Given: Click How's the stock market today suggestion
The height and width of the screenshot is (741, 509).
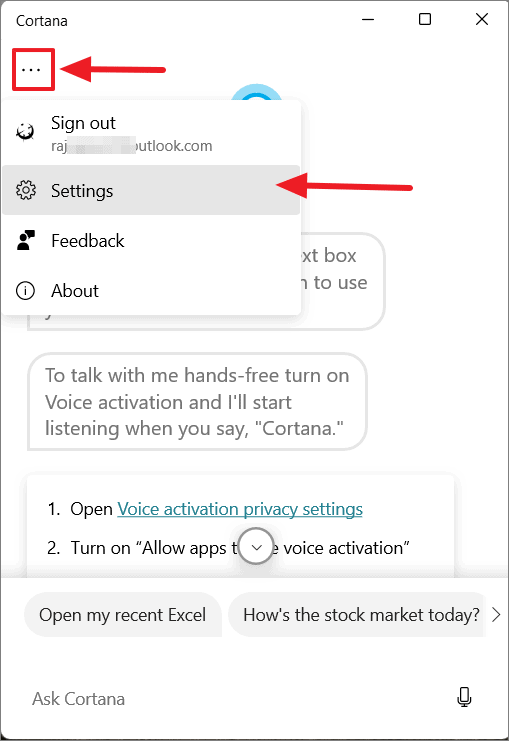Looking at the screenshot, I should (357, 615).
